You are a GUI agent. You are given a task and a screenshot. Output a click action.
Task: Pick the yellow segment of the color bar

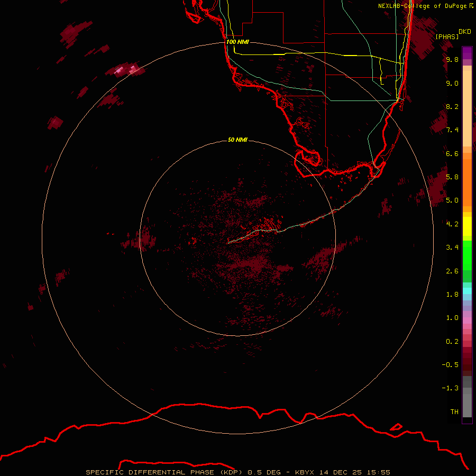tap(467, 226)
